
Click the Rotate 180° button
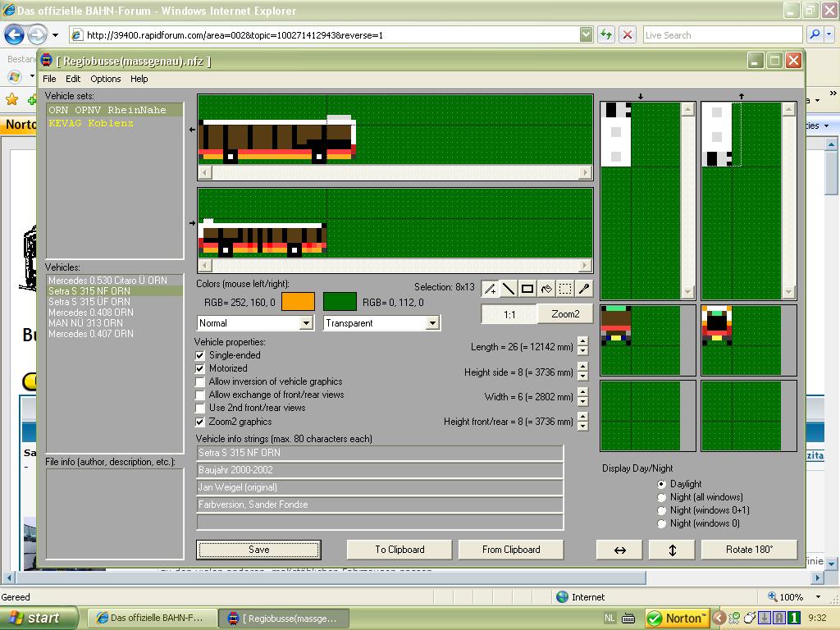[750, 550]
